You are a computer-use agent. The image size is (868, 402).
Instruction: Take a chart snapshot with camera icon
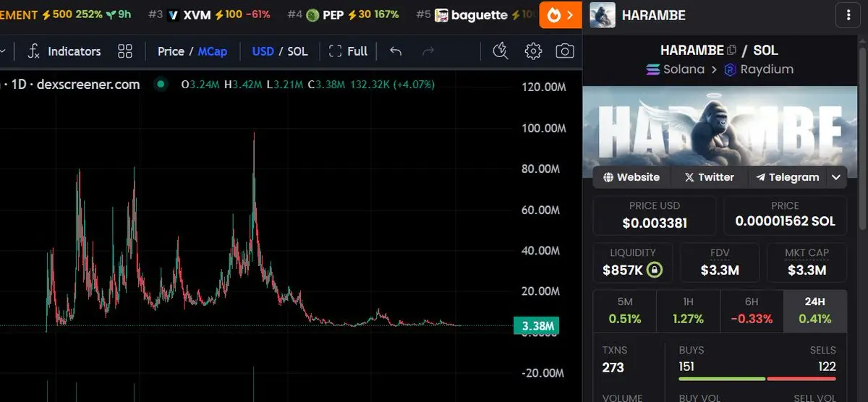(x=565, y=51)
